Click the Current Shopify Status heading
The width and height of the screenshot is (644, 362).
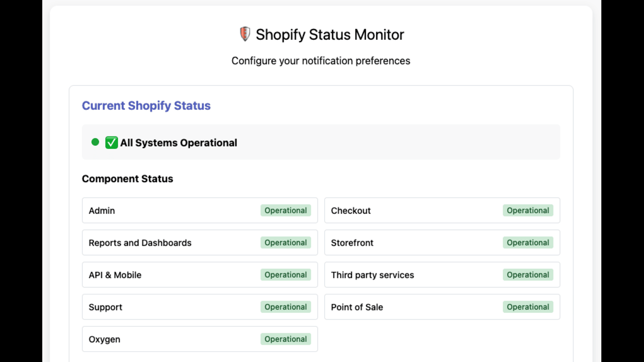(x=146, y=105)
